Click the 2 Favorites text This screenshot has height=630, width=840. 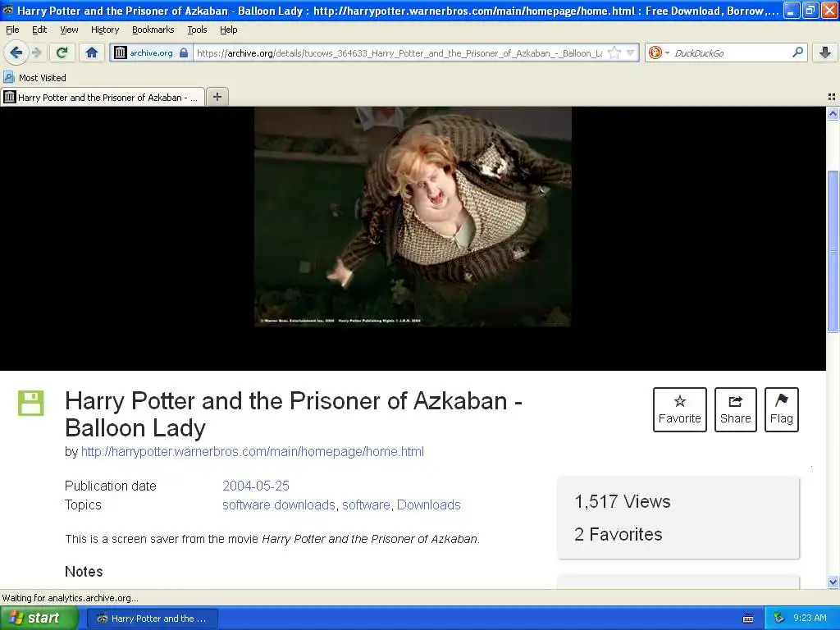click(619, 534)
